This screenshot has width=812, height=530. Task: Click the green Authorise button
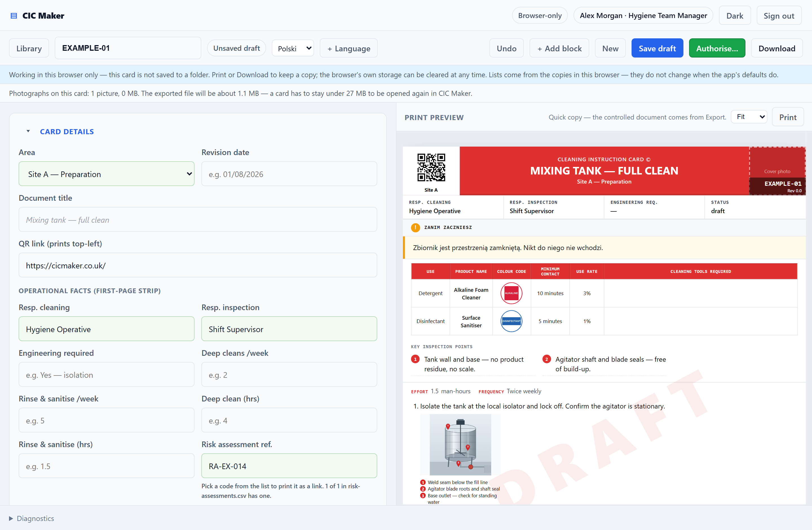tap(717, 48)
